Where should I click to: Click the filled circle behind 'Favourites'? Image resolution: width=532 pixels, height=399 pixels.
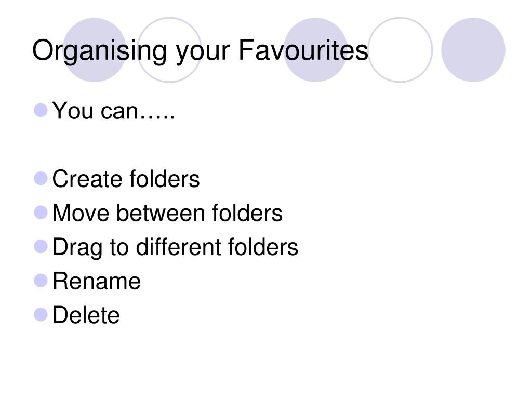(315, 50)
